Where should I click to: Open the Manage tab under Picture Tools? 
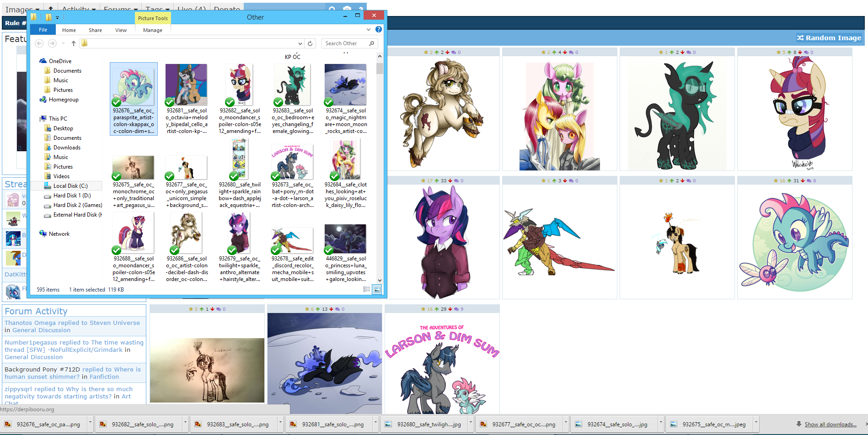[x=152, y=30]
